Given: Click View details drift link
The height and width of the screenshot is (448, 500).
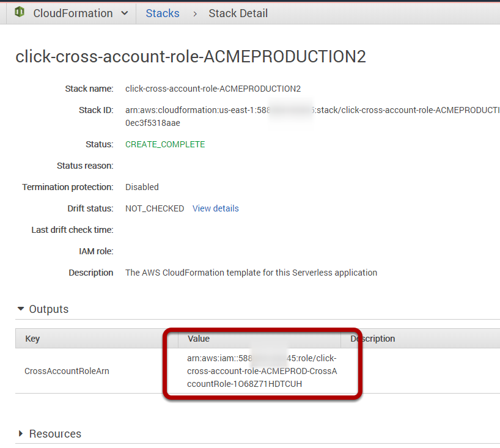Looking at the screenshot, I should [x=216, y=208].
